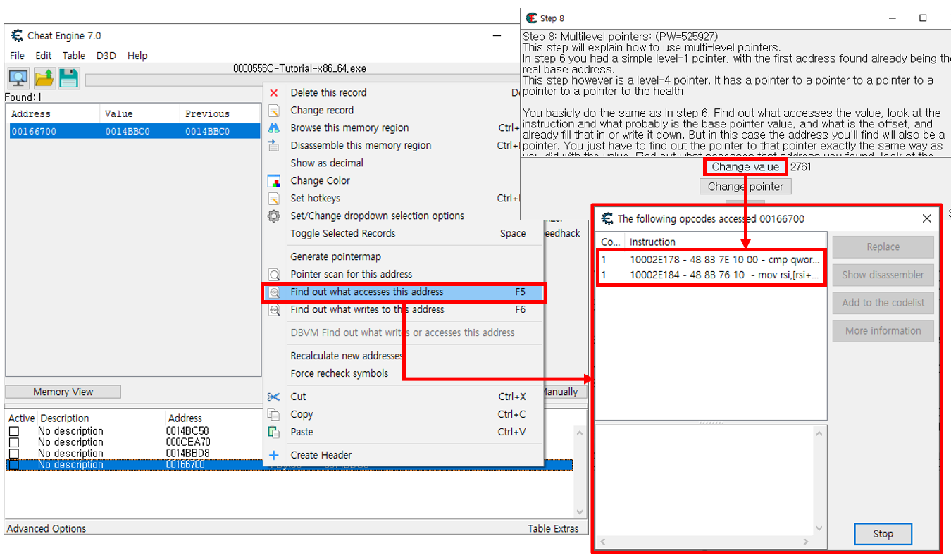The width and height of the screenshot is (951, 560).
Task: Click the icon beside Find what writes
Action: coord(275,309)
